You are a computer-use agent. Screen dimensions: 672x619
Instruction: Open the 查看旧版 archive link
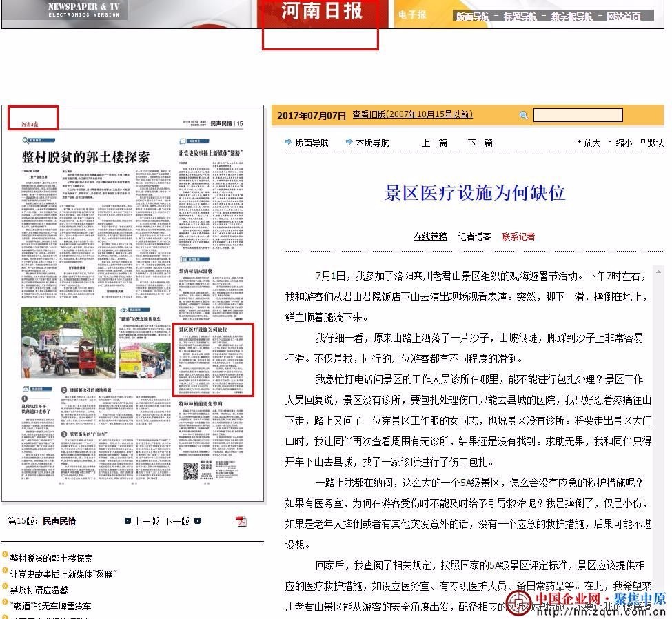coord(412,114)
